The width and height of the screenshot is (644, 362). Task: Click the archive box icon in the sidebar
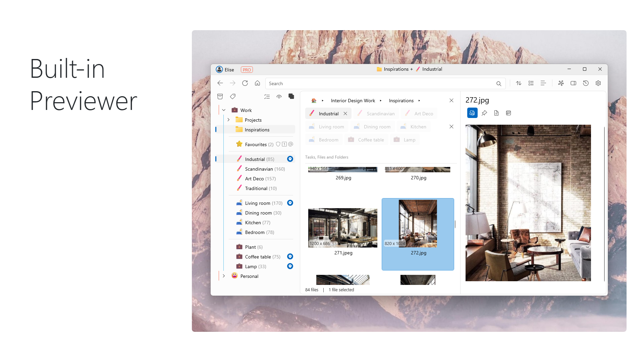(x=220, y=97)
